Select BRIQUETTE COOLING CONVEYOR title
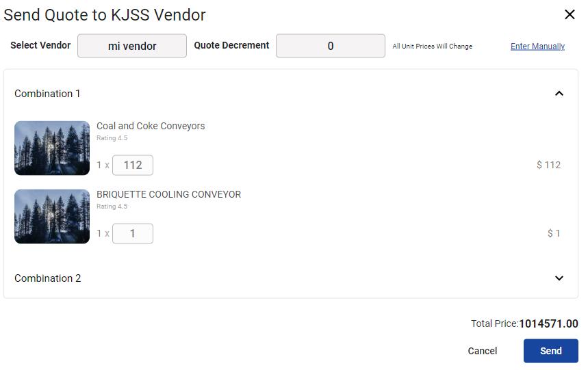Viewport: 588px width, 370px height. pyautogui.click(x=168, y=194)
